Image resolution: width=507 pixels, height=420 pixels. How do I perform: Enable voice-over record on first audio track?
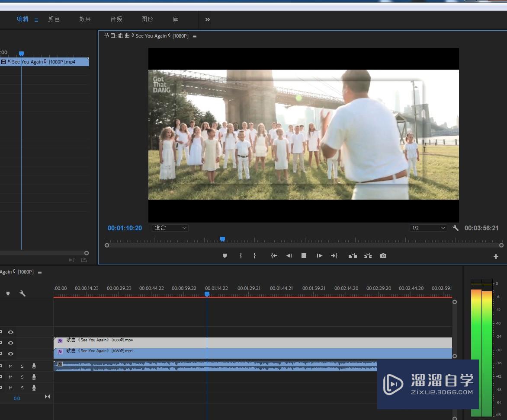[34, 366]
